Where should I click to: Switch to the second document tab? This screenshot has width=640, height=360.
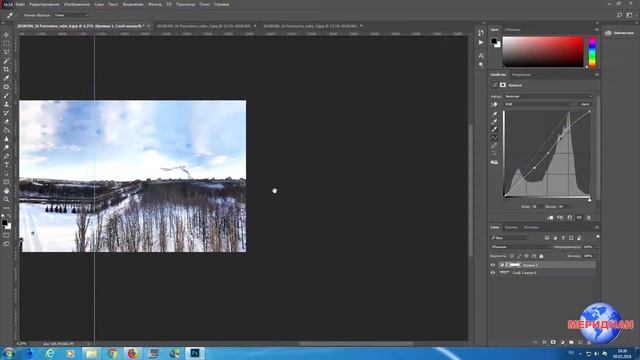coord(204,26)
